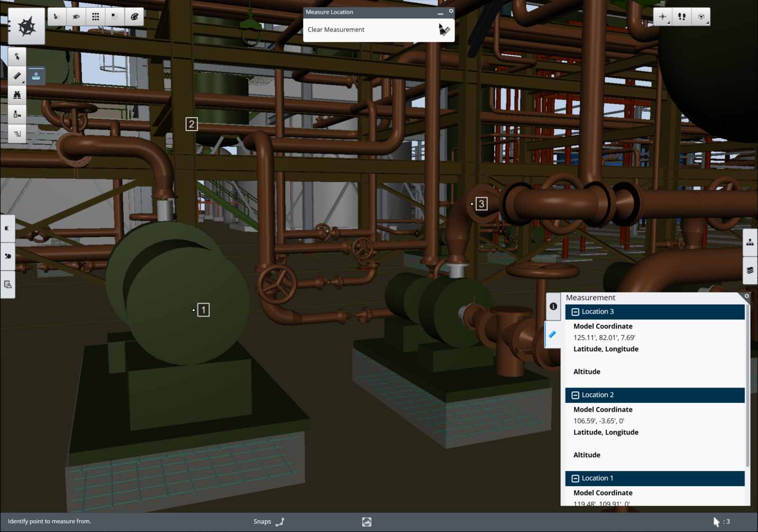Viewport: 758px width, 532px height.
Task: Open the clip section panel tab on left edge
Action: pos(8,228)
